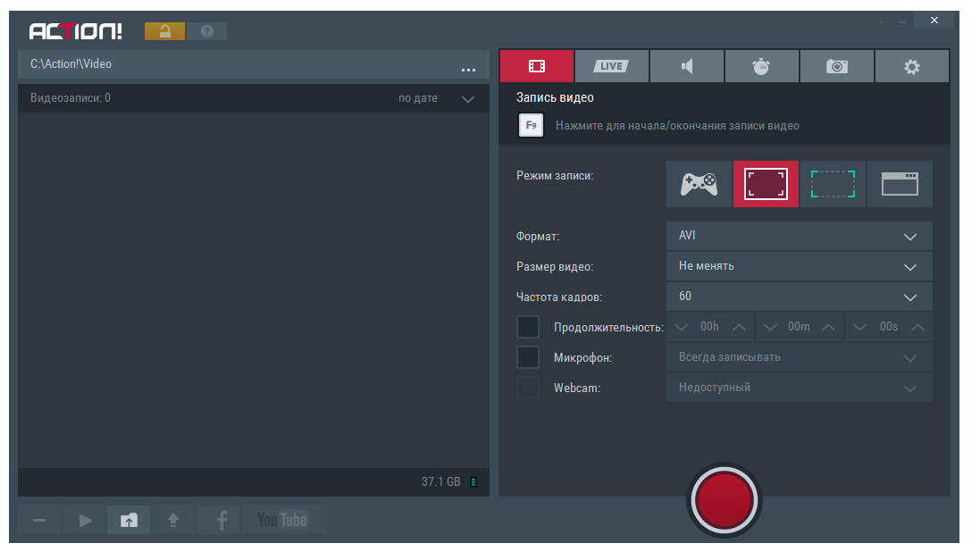This screenshot has height=560, width=980.
Task: Select the window recording mode icon
Action: pos(900,184)
